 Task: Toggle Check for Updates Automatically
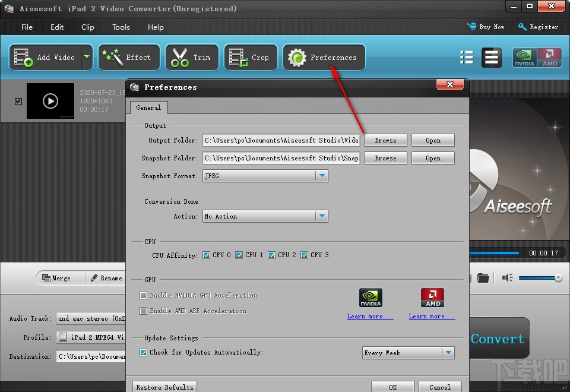(143, 352)
